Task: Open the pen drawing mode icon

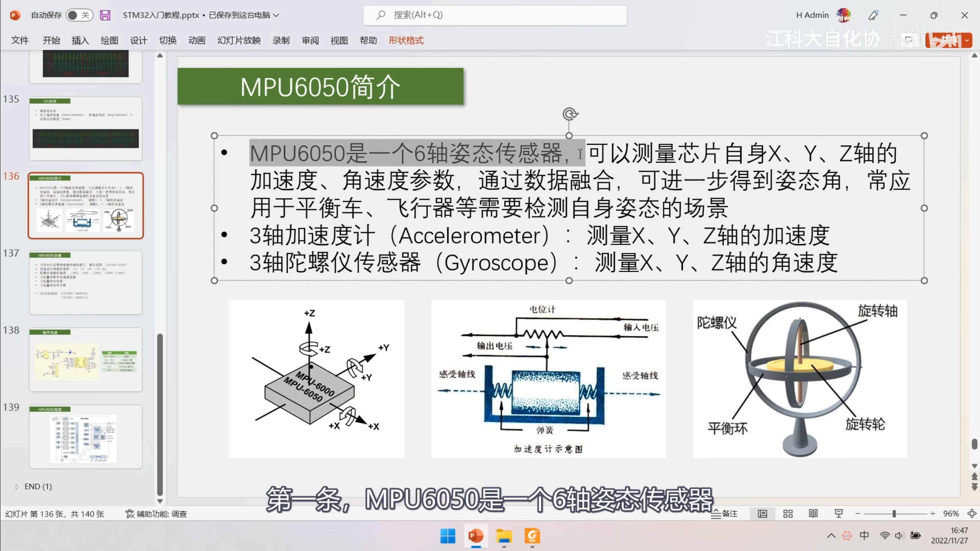Action: (873, 15)
